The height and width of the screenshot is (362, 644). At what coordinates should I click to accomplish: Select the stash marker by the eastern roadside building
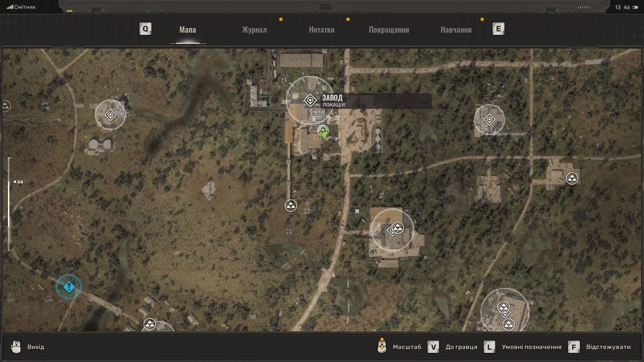click(x=572, y=178)
